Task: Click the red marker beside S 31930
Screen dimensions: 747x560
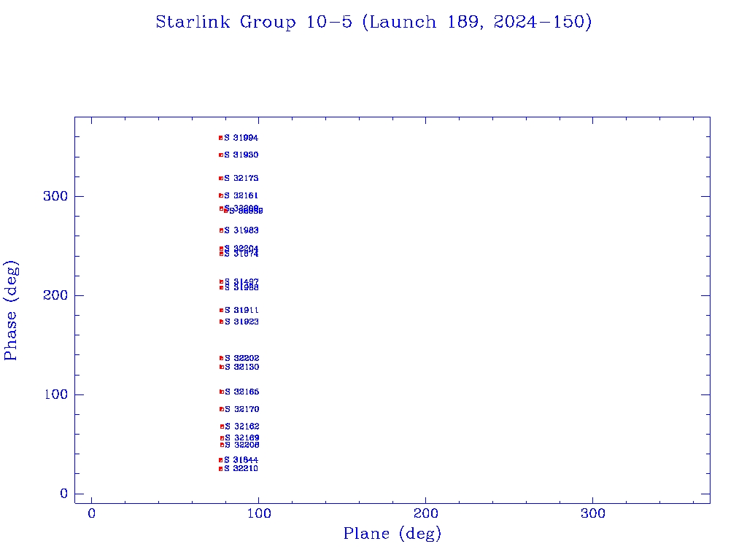Action: click(x=220, y=155)
